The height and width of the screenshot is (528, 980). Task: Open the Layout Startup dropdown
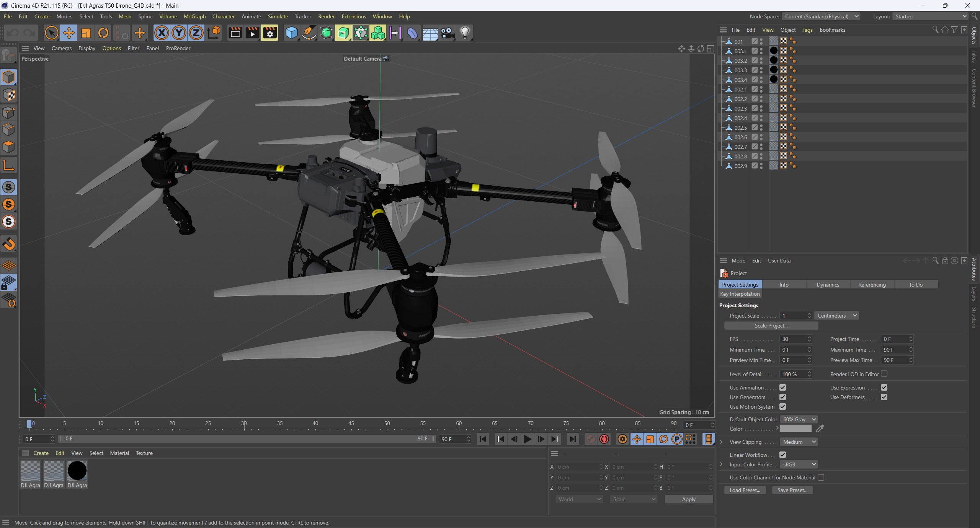tap(931, 16)
